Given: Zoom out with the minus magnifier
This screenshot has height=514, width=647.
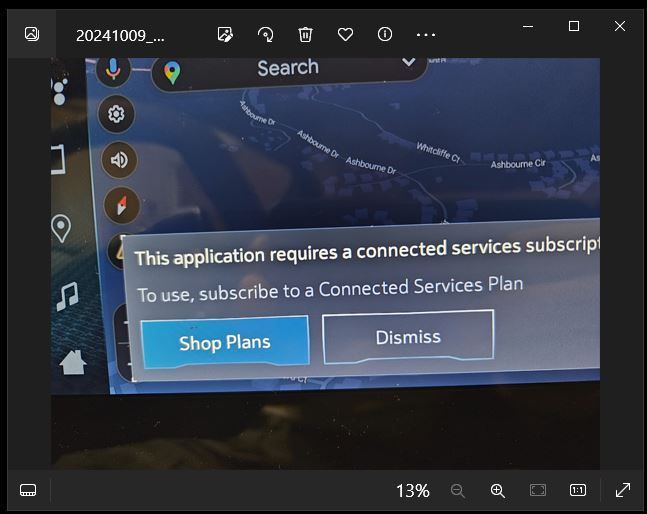Looking at the screenshot, I should [x=458, y=490].
